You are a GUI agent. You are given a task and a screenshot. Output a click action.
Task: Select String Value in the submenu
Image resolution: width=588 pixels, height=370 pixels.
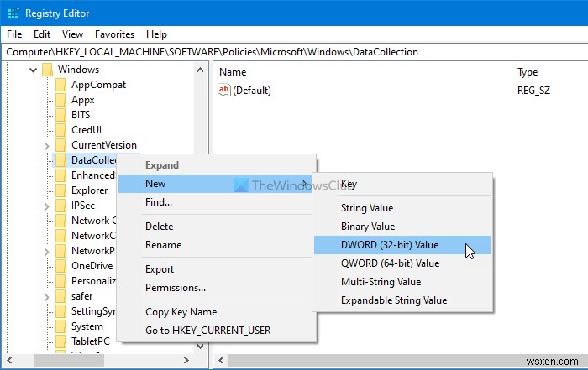402,208
